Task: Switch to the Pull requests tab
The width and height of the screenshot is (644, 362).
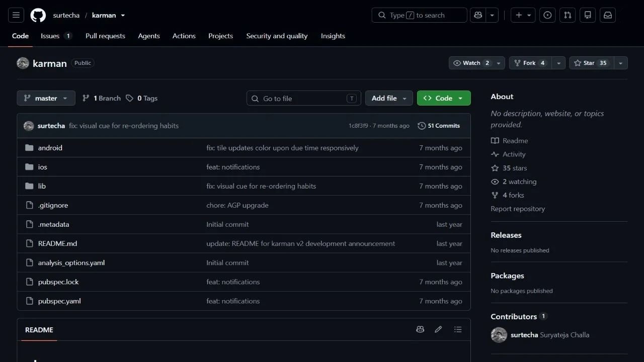Action: 105,36
